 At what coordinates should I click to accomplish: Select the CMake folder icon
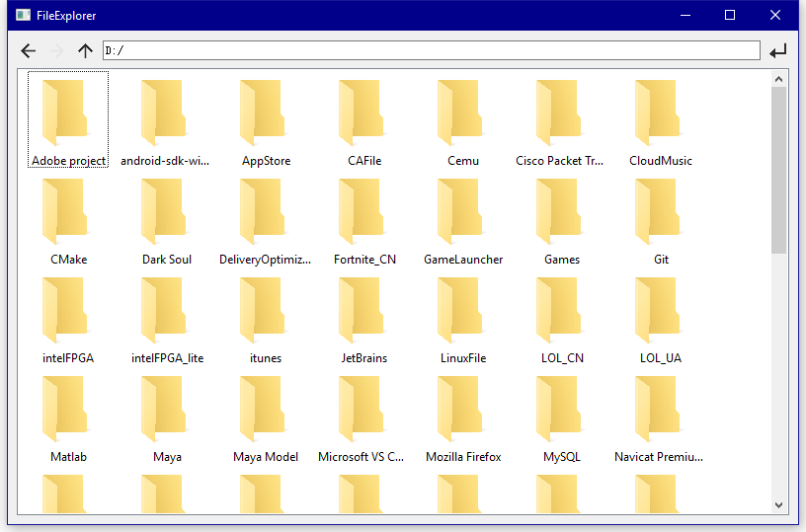pyautogui.click(x=65, y=211)
